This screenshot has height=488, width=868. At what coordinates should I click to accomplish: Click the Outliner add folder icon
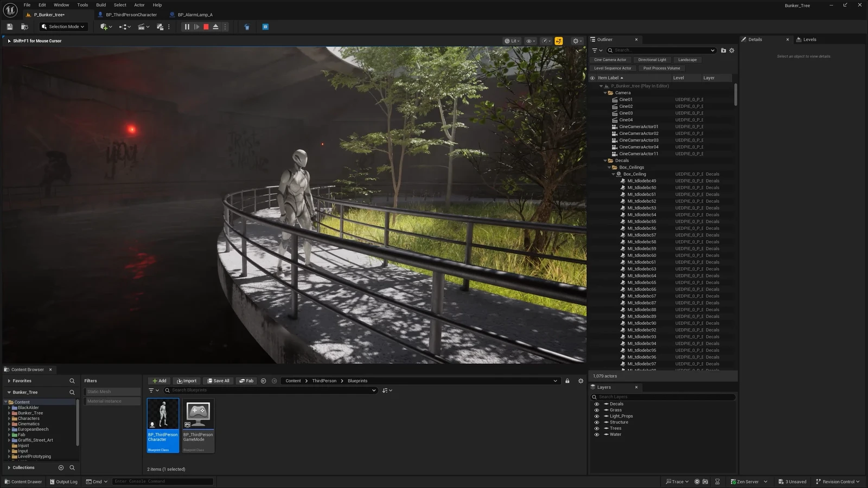point(723,50)
